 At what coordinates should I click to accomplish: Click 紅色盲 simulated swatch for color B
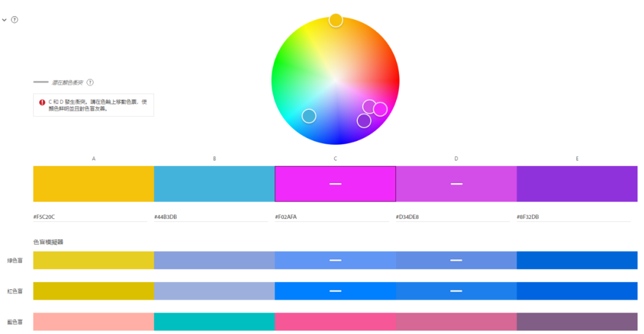click(x=215, y=291)
